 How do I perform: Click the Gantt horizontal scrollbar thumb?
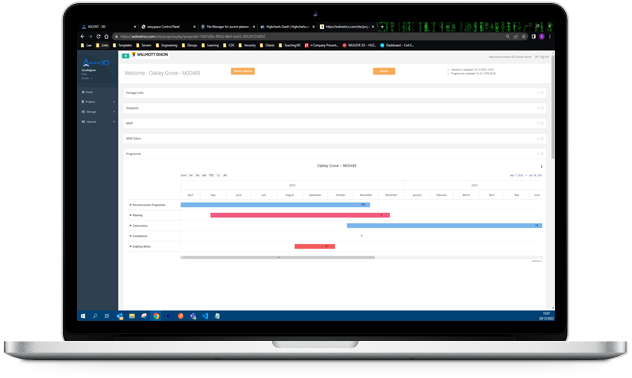tap(278, 257)
